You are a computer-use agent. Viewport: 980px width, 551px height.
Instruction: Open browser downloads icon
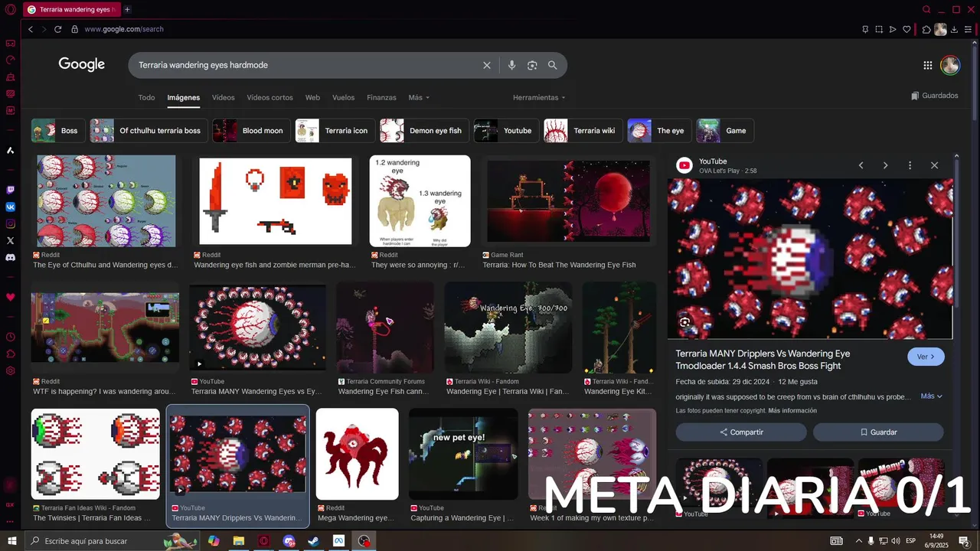tap(954, 29)
